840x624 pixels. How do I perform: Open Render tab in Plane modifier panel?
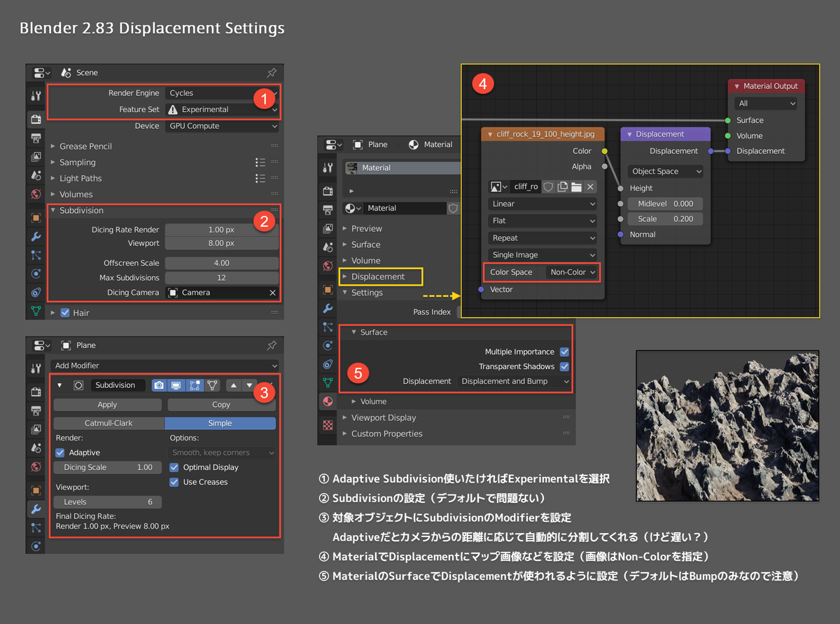click(36, 392)
